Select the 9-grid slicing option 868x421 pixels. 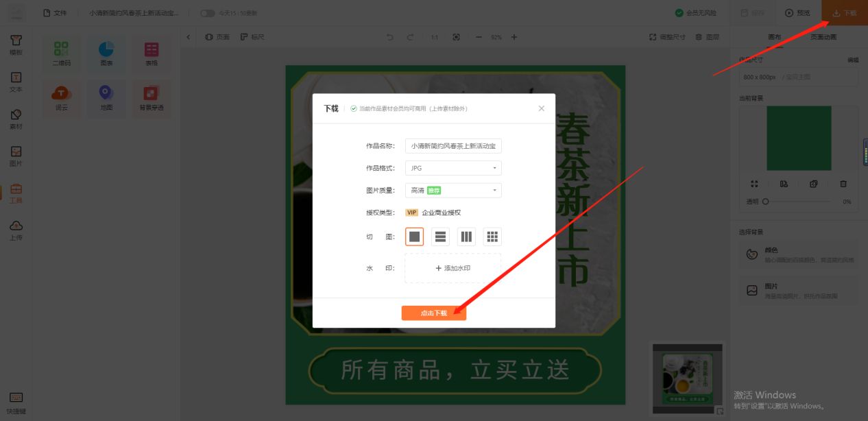492,236
